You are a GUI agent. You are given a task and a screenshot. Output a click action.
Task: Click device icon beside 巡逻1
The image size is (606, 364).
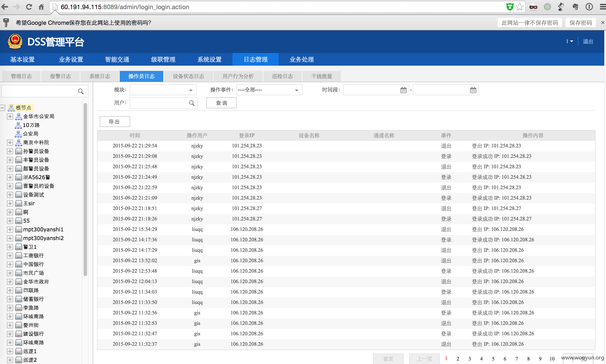(x=19, y=351)
